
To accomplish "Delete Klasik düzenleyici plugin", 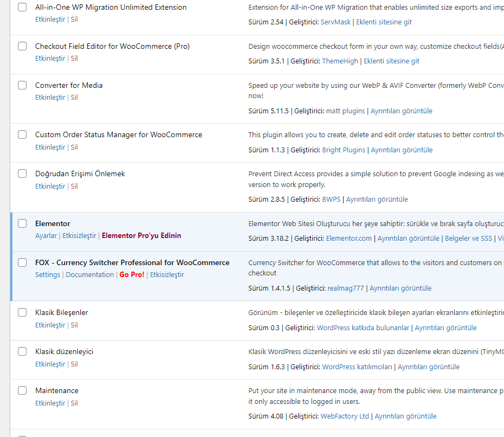I will (x=74, y=364).
